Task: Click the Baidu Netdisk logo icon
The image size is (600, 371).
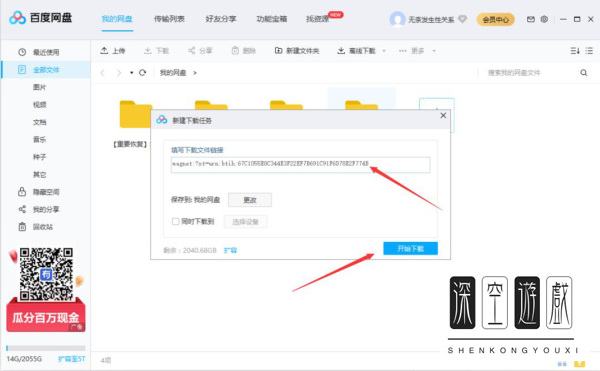Action: coord(17,18)
